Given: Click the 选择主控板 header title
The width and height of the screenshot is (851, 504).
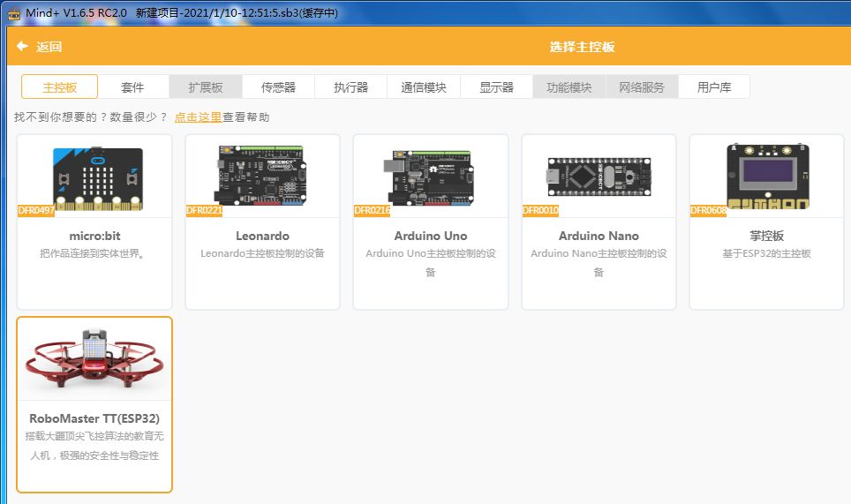Looking at the screenshot, I should [x=582, y=47].
